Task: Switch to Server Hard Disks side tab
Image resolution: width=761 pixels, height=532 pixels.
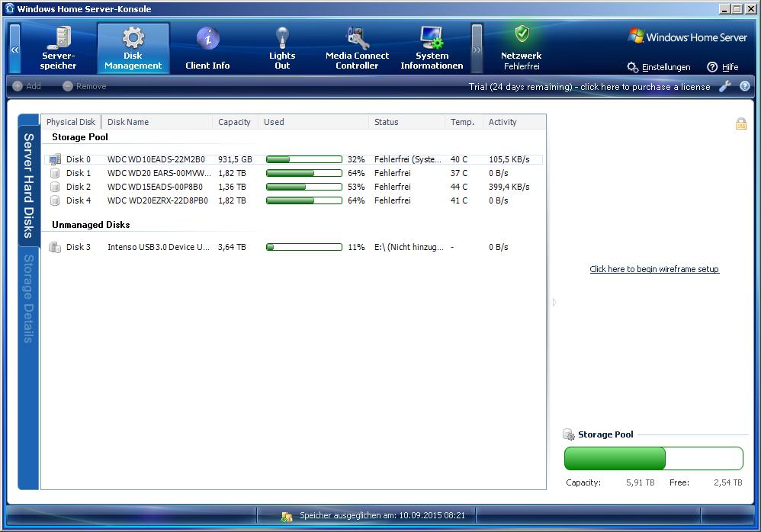Action: click(29, 186)
